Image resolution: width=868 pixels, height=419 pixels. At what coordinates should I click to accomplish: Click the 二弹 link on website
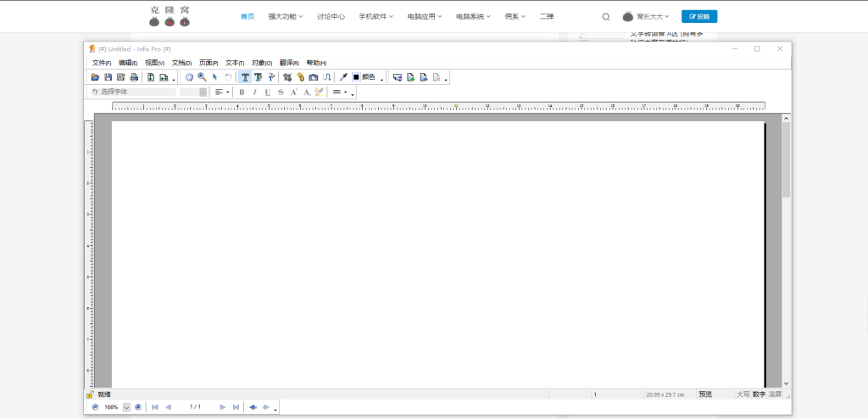click(547, 17)
